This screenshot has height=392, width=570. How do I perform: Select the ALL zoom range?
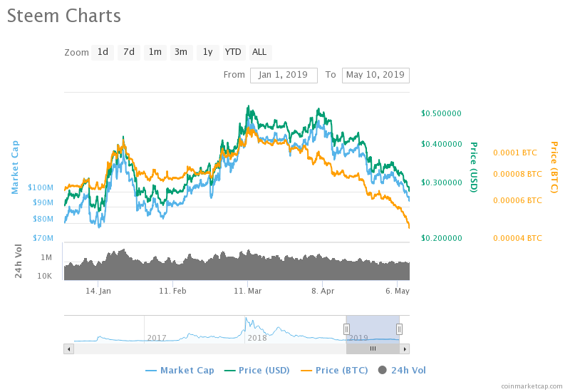pos(259,52)
